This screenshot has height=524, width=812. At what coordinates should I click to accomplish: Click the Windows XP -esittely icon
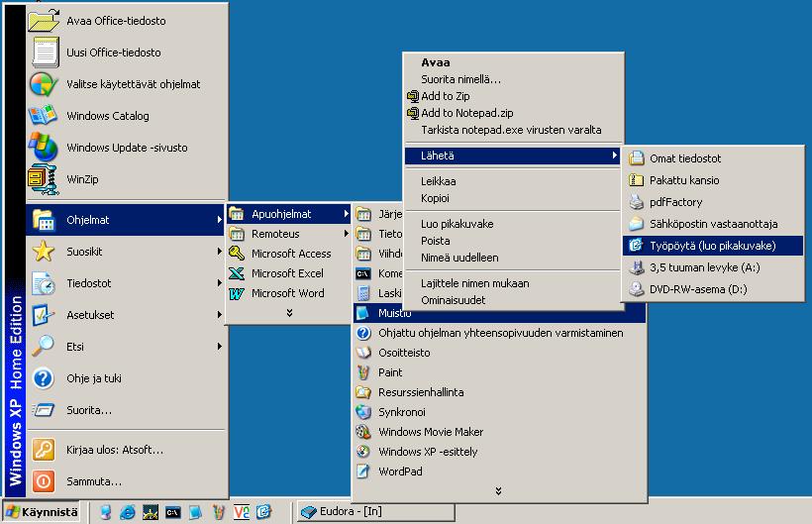click(x=363, y=452)
